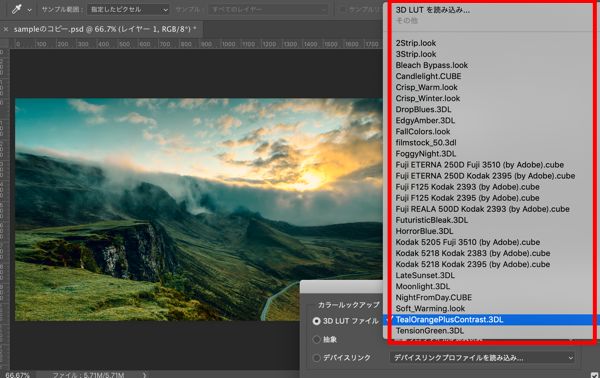Switch to the sampleのコピー.psd tab
Screen dimensions: 600x378
point(105,29)
